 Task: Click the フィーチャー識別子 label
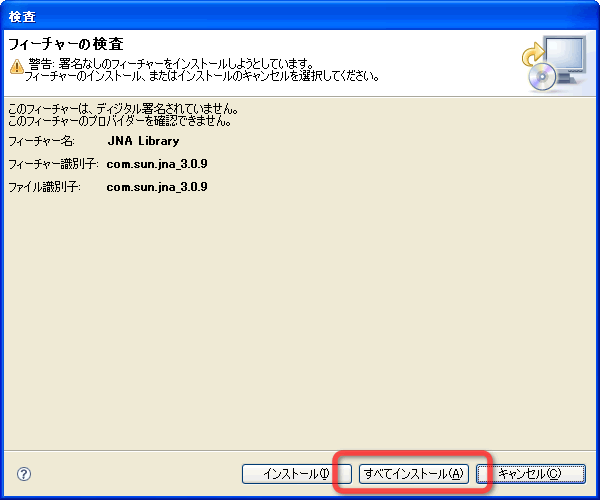(53, 164)
